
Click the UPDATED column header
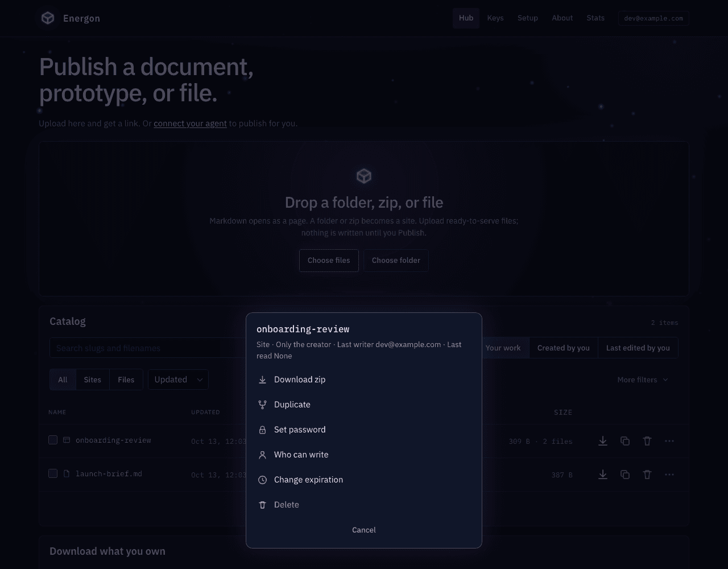[205, 412]
